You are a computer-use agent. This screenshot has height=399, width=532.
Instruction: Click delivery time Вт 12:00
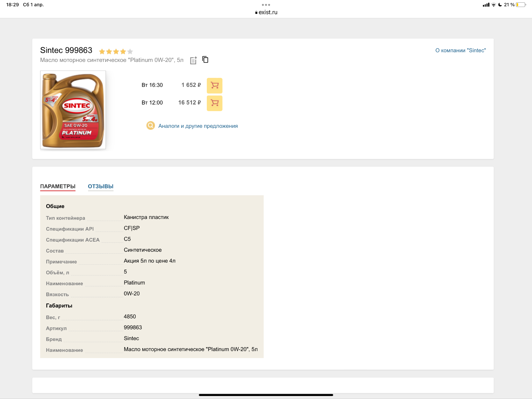(x=152, y=102)
